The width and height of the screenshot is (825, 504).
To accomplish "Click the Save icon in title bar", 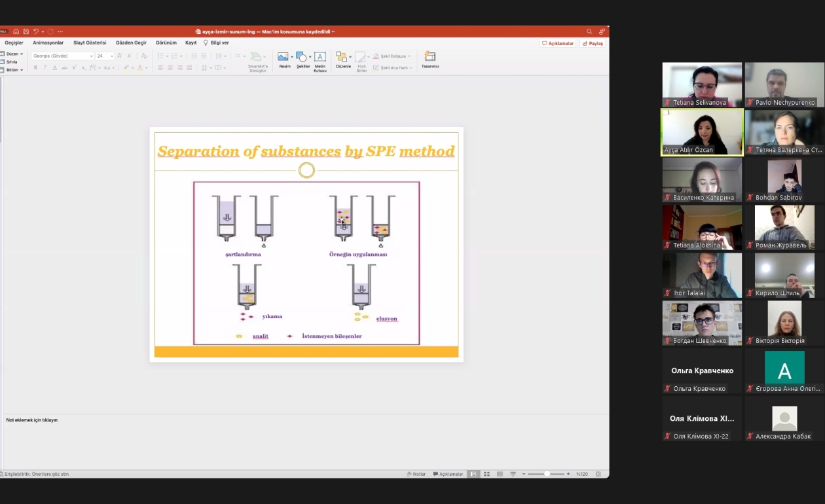I will pyautogui.click(x=26, y=31).
